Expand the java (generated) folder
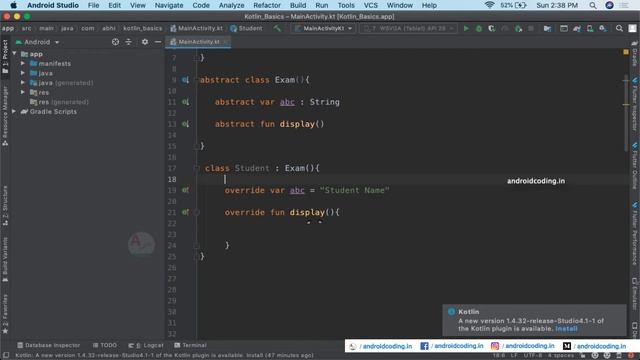 [x=23, y=83]
